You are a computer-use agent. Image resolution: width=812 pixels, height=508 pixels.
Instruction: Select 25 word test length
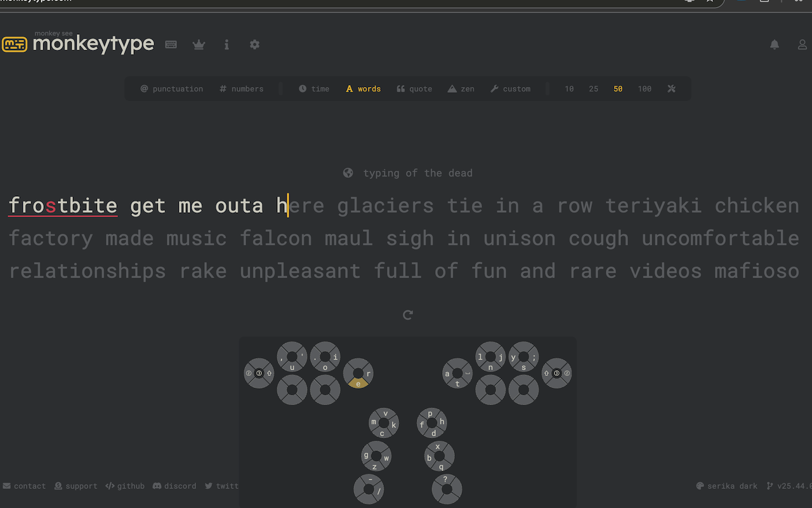coord(593,88)
